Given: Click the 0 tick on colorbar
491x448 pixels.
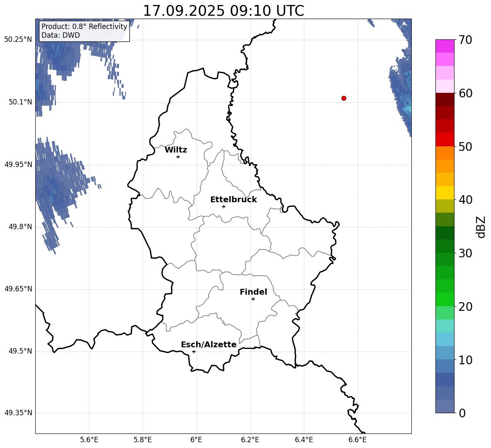Looking at the screenshot, I should click(462, 413).
